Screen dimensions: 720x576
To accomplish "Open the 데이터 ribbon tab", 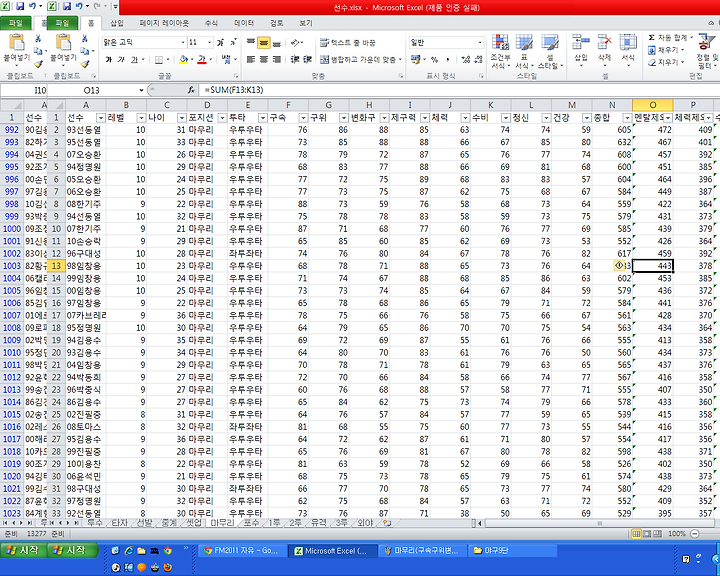I will [x=244, y=23].
